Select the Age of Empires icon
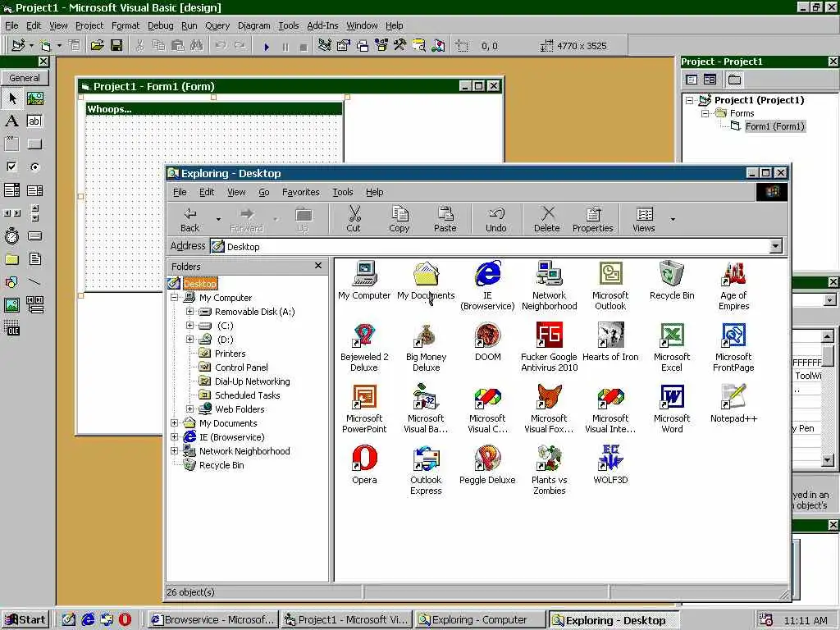This screenshot has width=840, height=630. pyautogui.click(x=733, y=286)
